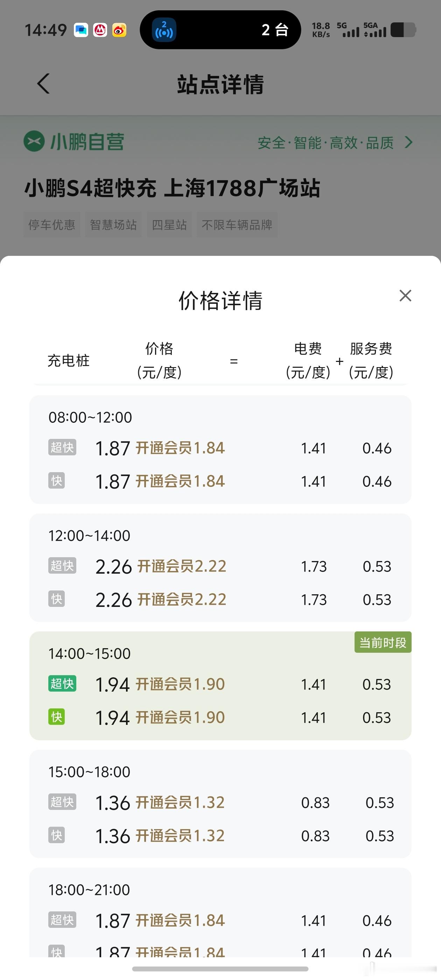The width and height of the screenshot is (441, 980).
Task: Tap 开通会员1.32 in 15:00~18:00 快 row
Action: (180, 835)
